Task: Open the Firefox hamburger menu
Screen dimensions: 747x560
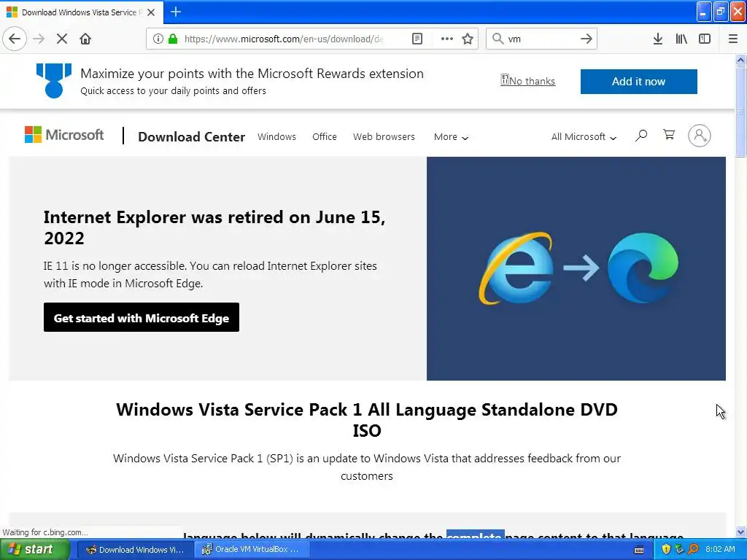Action: tap(733, 39)
